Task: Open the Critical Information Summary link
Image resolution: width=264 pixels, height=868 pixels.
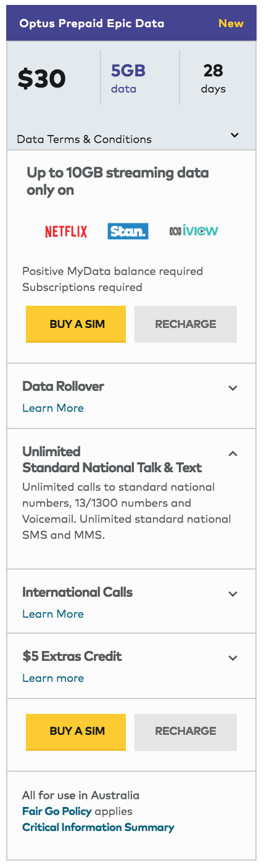Action: pos(98,827)
